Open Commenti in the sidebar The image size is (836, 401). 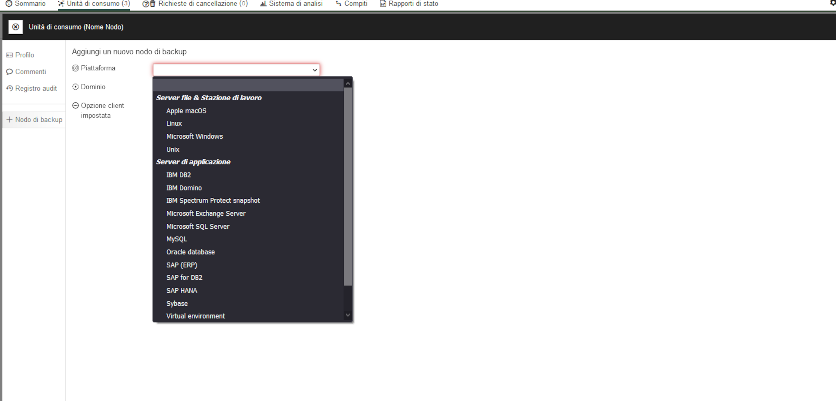[26, 71]
